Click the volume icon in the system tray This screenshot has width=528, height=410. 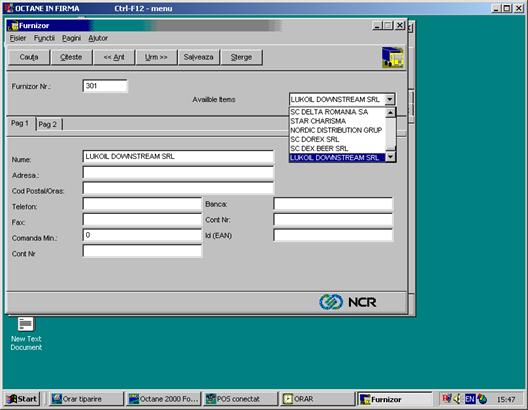[x=457, y=399]
